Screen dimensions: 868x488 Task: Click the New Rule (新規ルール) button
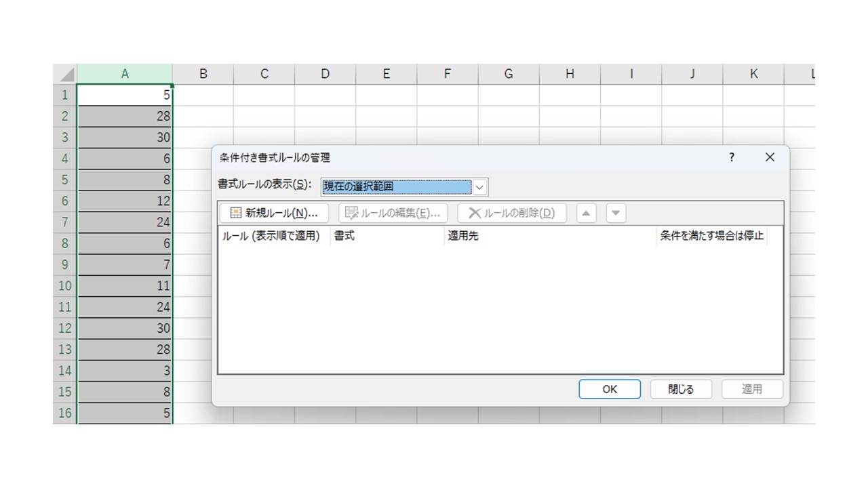coord(274,213)
